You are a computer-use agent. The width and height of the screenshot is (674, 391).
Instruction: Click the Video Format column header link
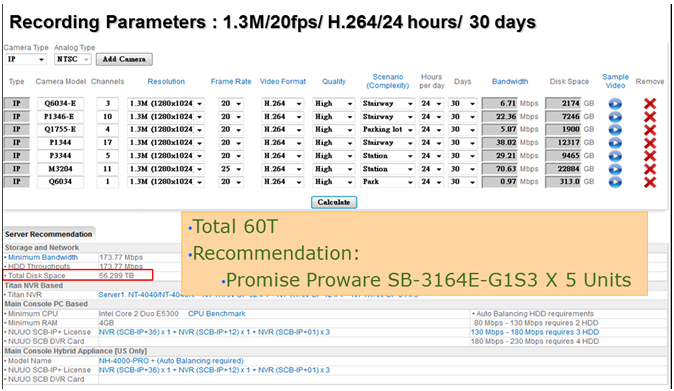pyautogui.click(x=283, y=81)
